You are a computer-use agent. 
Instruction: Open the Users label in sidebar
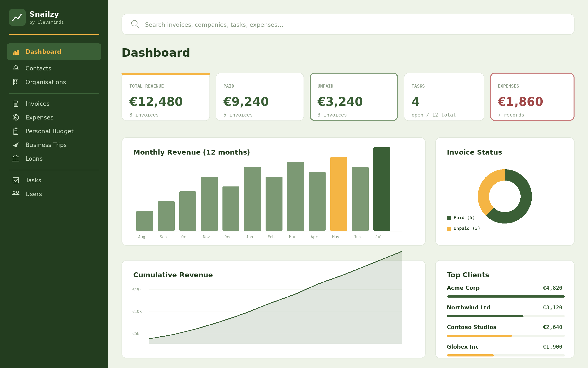(34, 194)
